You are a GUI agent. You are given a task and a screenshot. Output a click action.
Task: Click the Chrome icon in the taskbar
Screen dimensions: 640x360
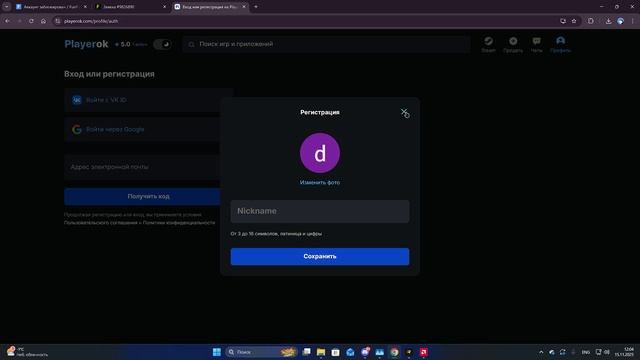[394, 352]
